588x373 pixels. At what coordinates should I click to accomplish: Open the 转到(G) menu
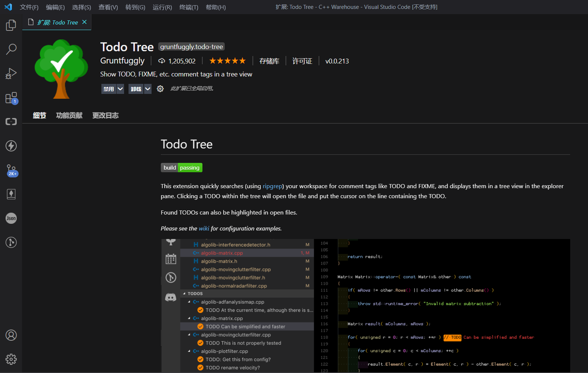coord(135,7)
